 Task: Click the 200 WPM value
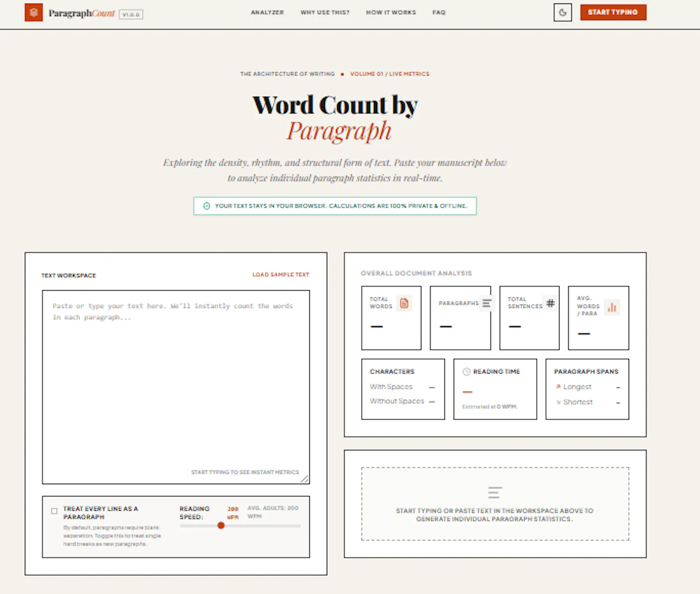click(x=233, y=513)
